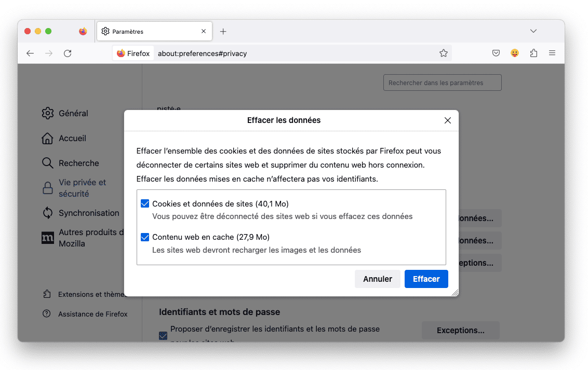Image resolution: width=588 pixels, height=370 pixels.
Task: Close the Effacer les données dialog
Action: pos(448,120)
